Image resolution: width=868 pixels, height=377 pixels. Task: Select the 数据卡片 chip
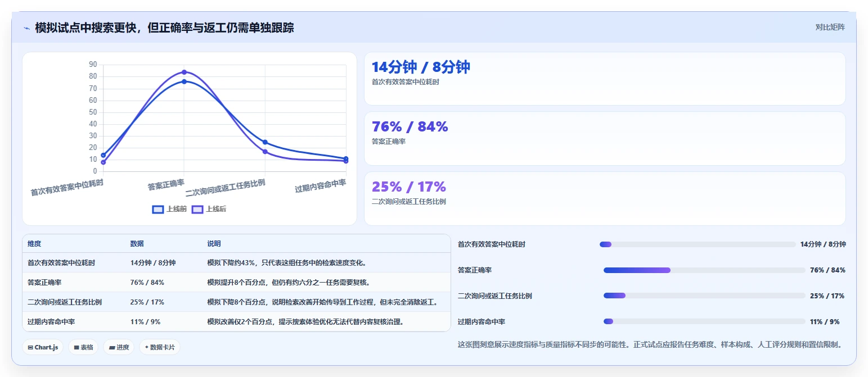(160, 347)
